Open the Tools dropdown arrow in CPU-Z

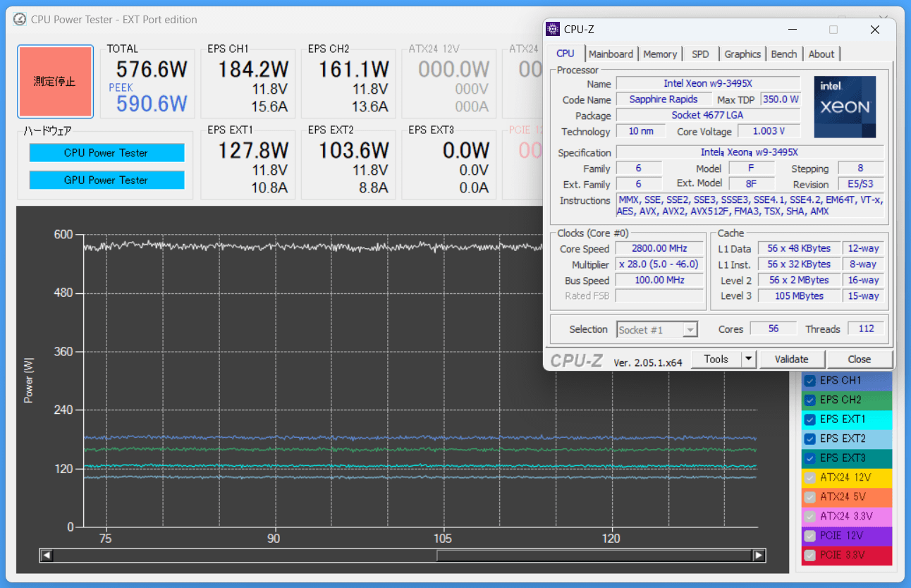coord(748,359)
